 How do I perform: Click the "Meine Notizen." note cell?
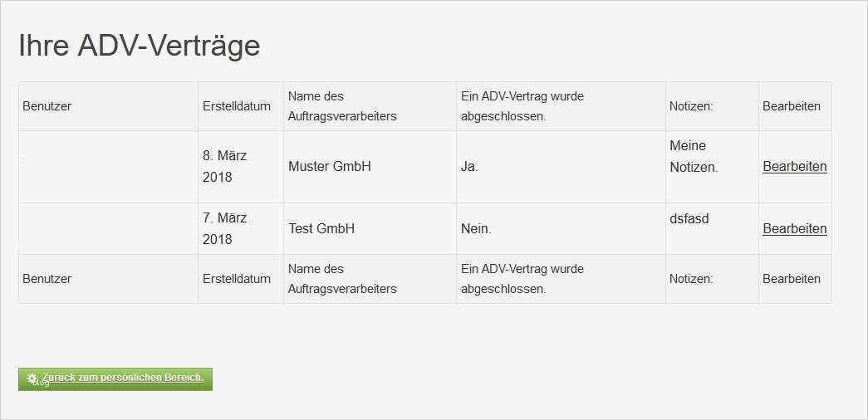694,156
